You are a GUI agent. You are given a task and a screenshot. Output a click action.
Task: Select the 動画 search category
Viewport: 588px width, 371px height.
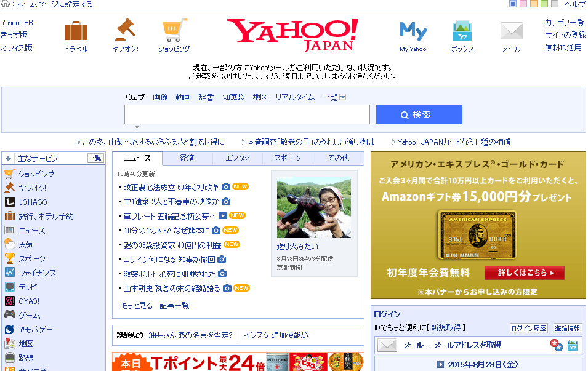(x=183, y=97)
